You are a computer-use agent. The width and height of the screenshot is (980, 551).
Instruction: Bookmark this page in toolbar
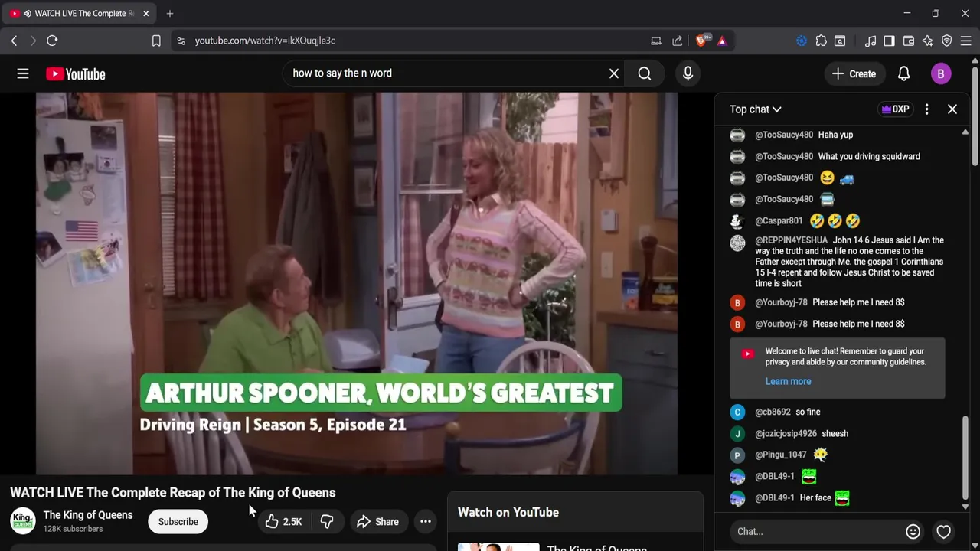coord(156,41)
